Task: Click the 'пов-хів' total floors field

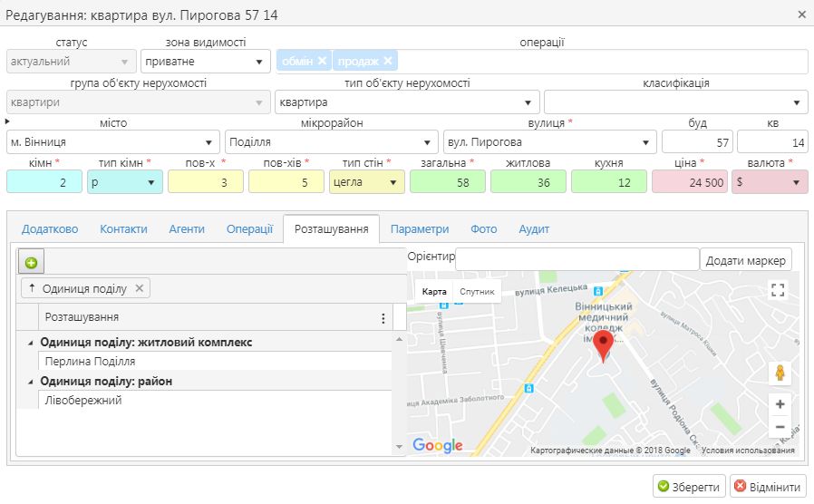Action: coord(286,182)
